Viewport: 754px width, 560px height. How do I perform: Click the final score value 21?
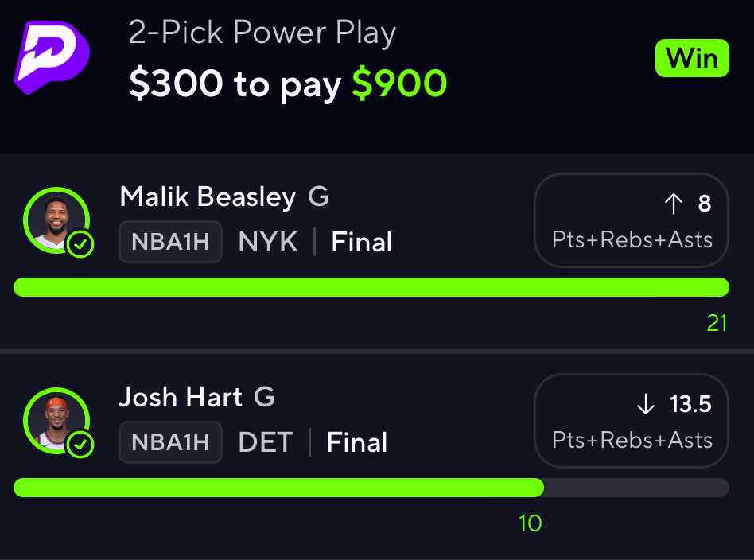pos(717,322)
